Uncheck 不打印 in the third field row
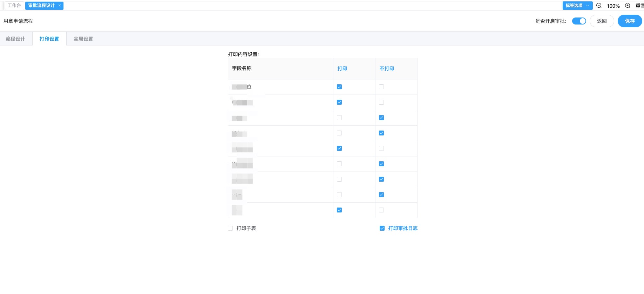The image size is (644, 294). point(381,118)
